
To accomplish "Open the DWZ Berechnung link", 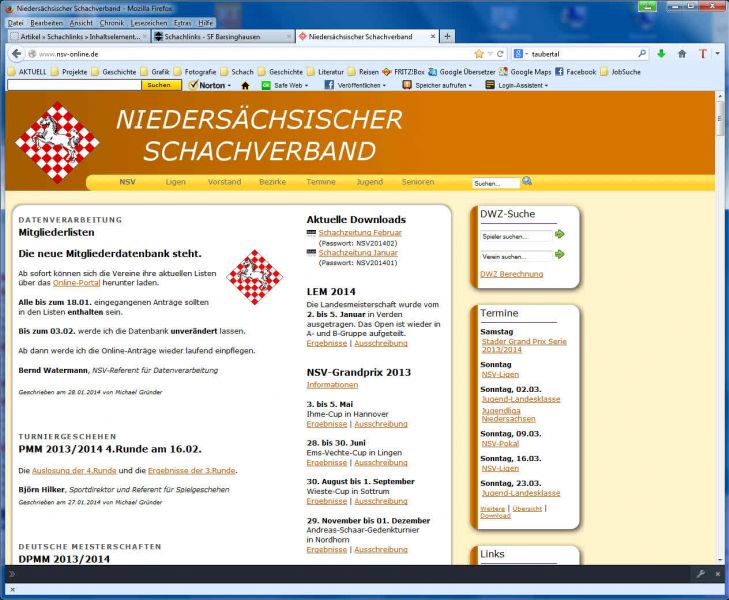I will [511, 274].
